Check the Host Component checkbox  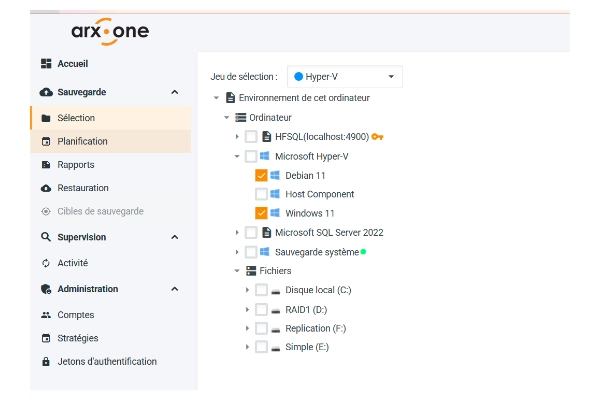coord(261,194)
